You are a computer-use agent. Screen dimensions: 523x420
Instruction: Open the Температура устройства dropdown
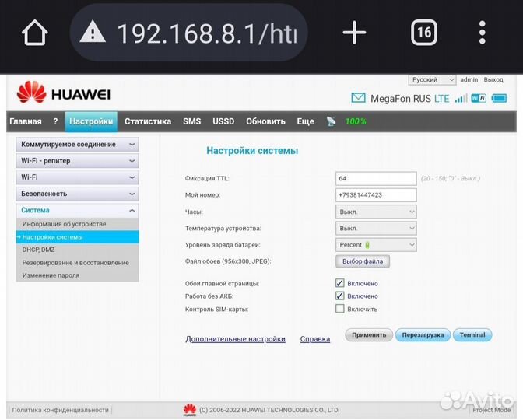click(x=376, y=229)
